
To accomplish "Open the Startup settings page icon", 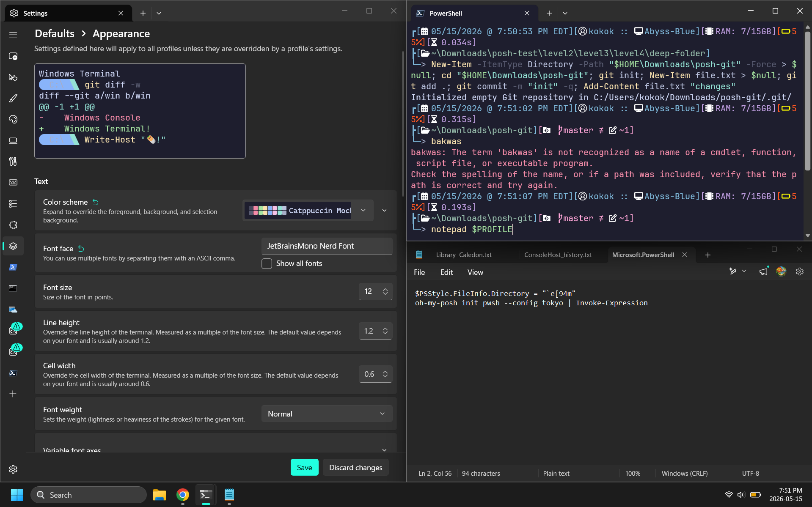I will (13, 56).
